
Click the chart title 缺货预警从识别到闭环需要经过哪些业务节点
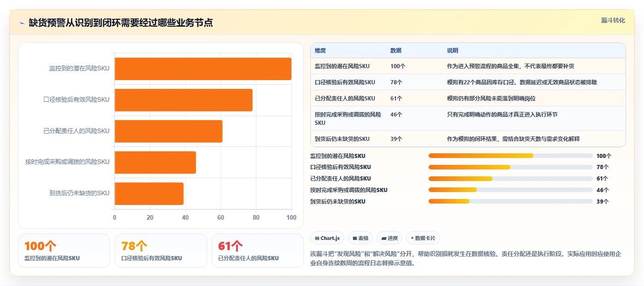121,23
